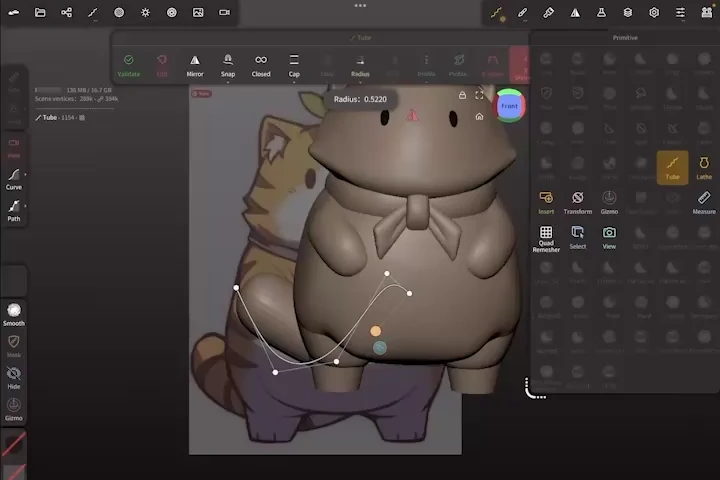Screen dimensions: 720x480
Task: Select the Transform tool
Action: tap(578, 203)
